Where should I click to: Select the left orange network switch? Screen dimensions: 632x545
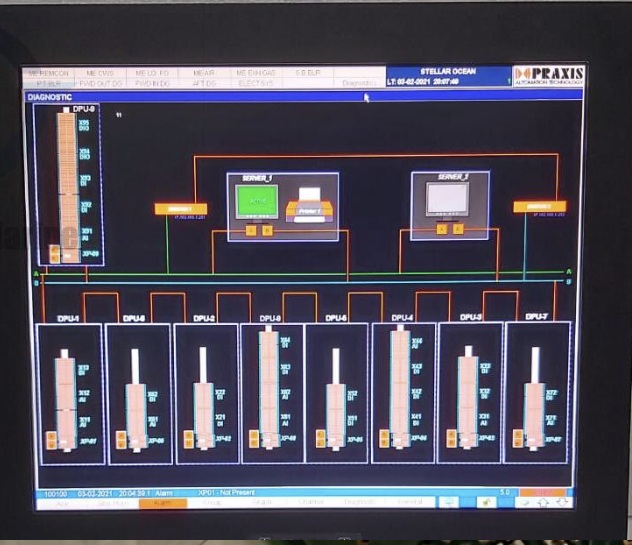point(181,209)
